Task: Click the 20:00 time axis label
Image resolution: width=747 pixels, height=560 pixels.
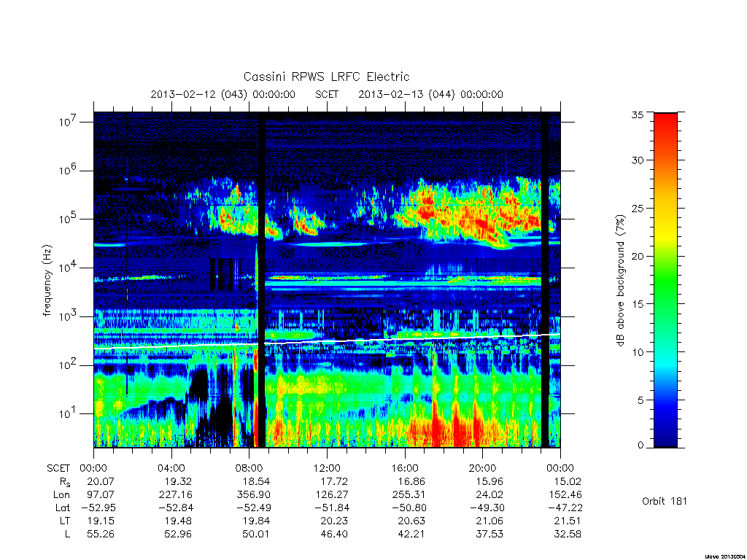Action: click(x=483, y=468)
